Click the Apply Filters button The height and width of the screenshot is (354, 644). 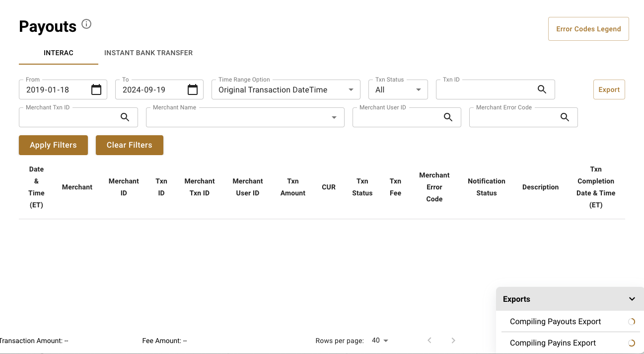(53, 145)
